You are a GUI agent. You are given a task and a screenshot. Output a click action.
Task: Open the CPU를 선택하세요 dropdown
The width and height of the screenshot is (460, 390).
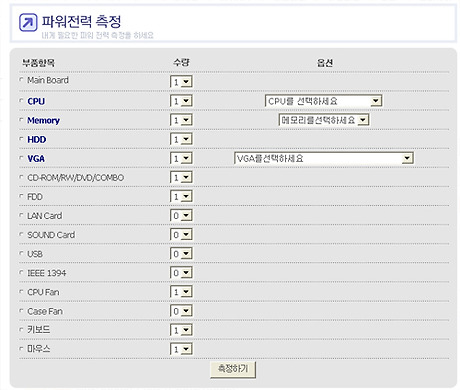pyautogui.click(x=323, y=101)
